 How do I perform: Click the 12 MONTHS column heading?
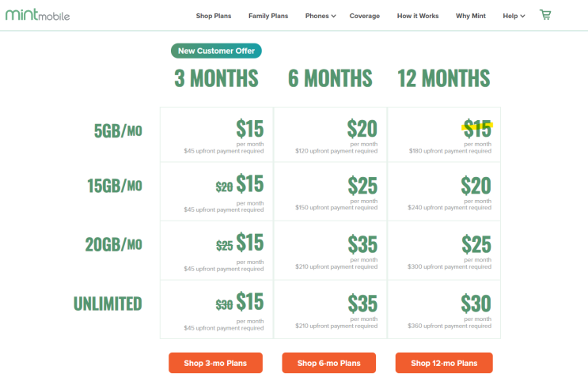pos(444,78)
